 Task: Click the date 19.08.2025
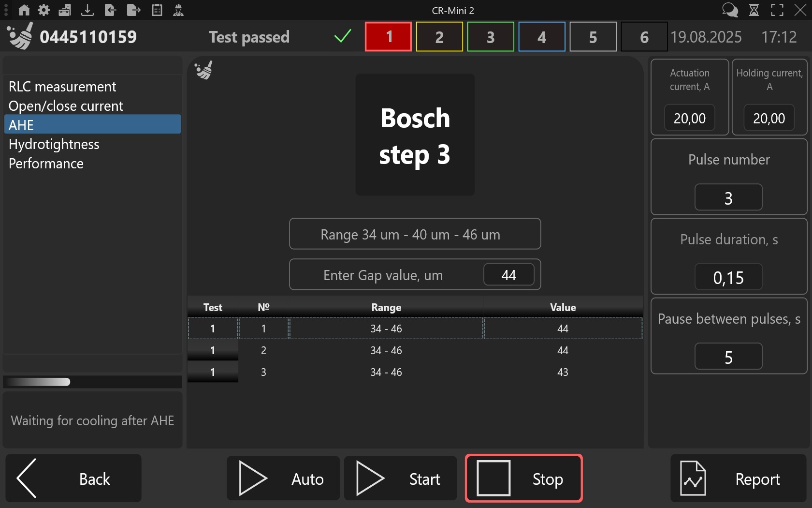(x=706, y=37)
